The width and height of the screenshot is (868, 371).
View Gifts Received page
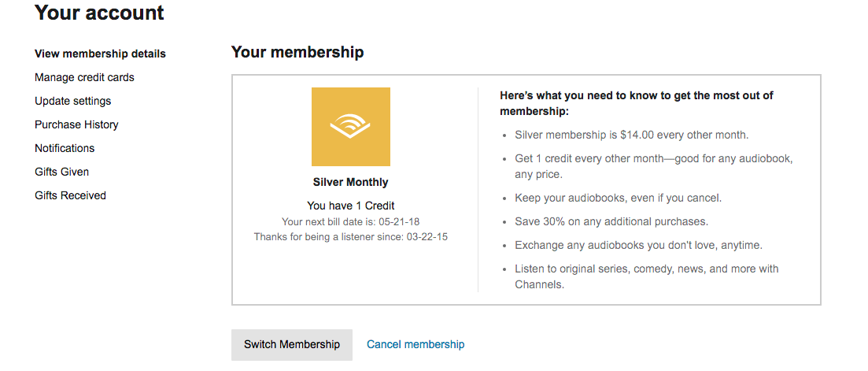point(70,195)
